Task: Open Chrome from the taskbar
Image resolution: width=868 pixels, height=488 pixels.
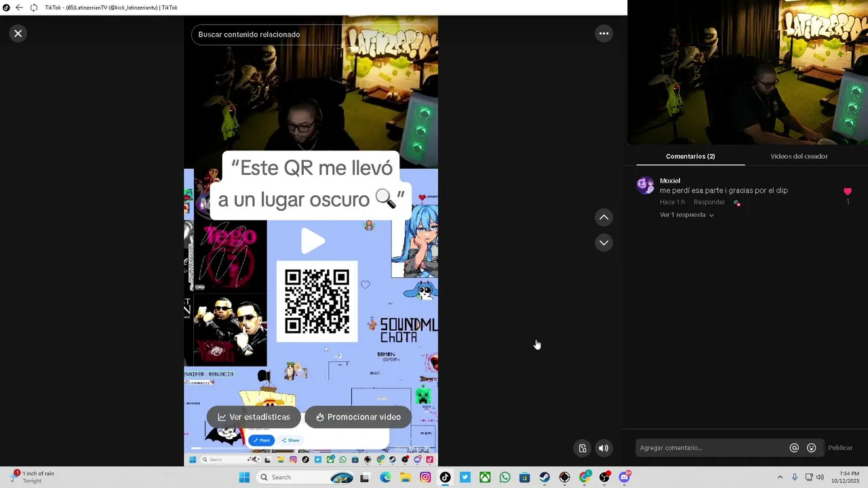Action: click(585, 477)
